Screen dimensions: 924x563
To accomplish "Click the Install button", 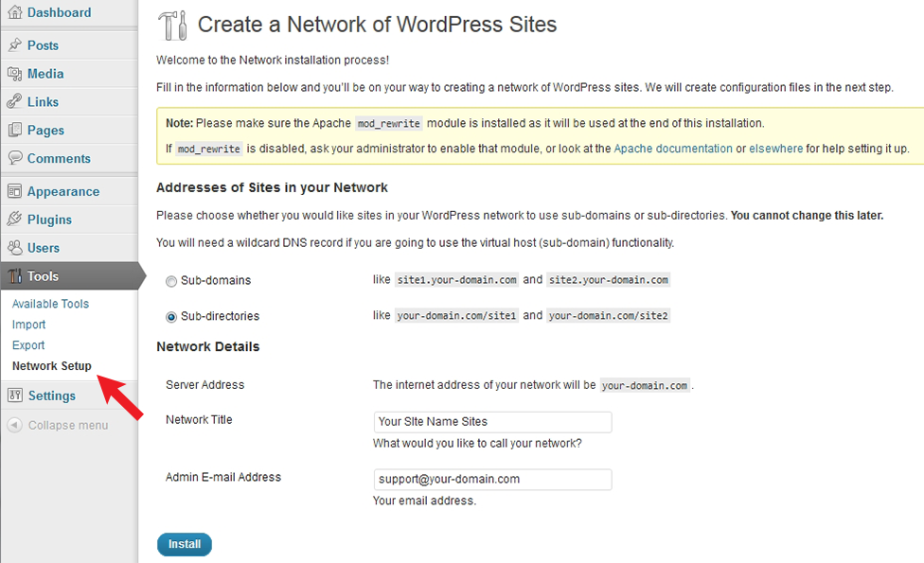I will 185,544.
